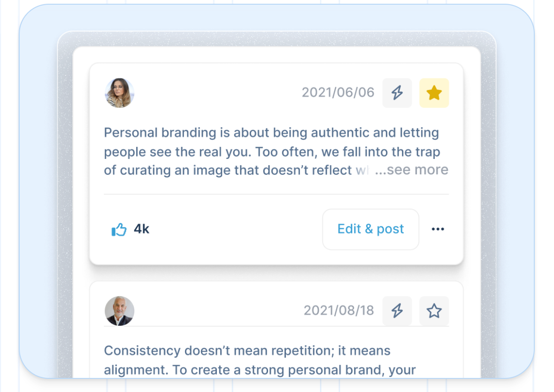Click the lightning bolt icon on the bottom post

(x=397, y=310)
